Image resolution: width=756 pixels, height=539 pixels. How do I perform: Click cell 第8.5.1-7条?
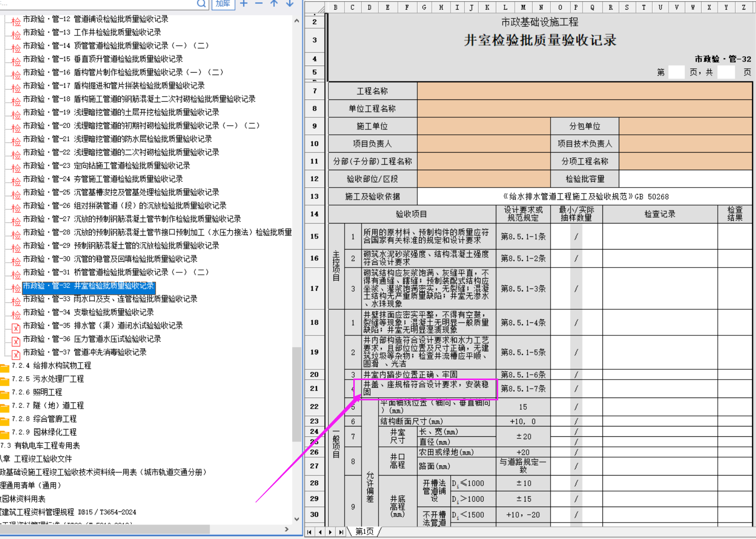tap(523, 389)
